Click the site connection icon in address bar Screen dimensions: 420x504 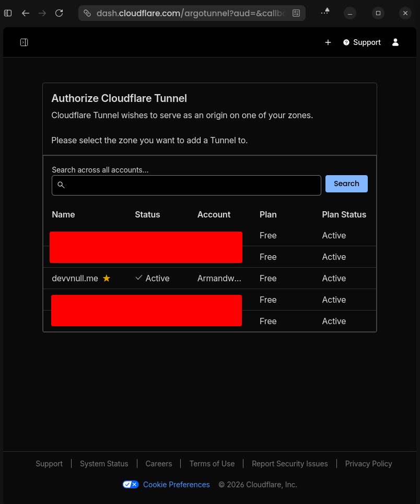coord(87,13)
